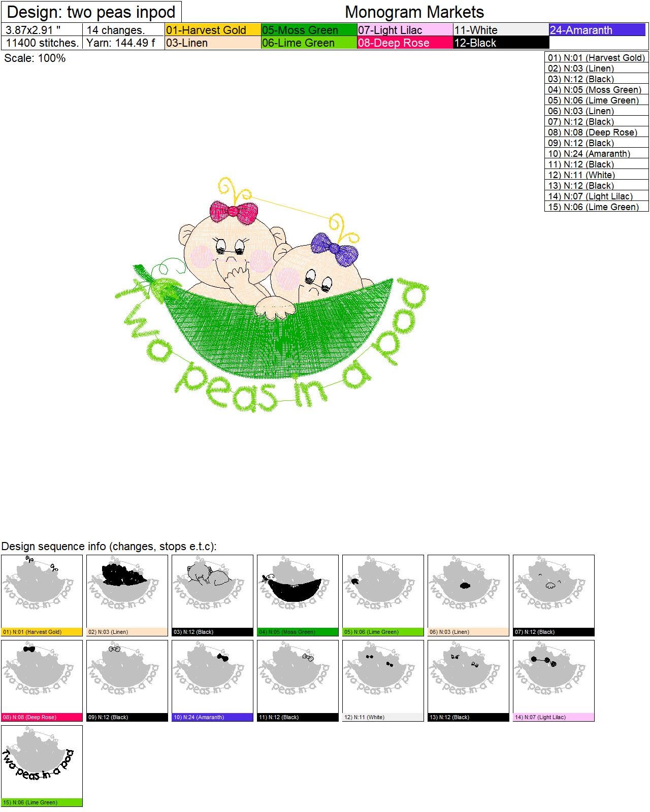Select sequence row 08) N:08 (Deep Rose)
650x812 pixels.
click(596, 132)
